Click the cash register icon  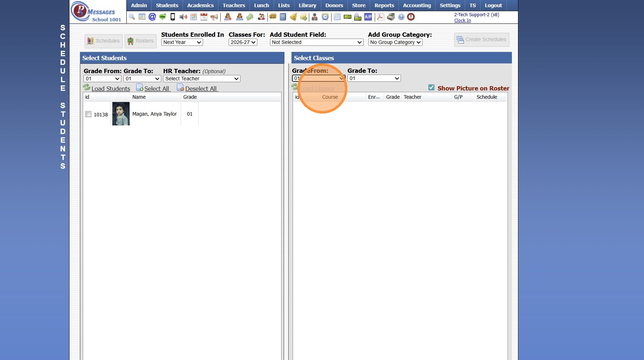391,17
